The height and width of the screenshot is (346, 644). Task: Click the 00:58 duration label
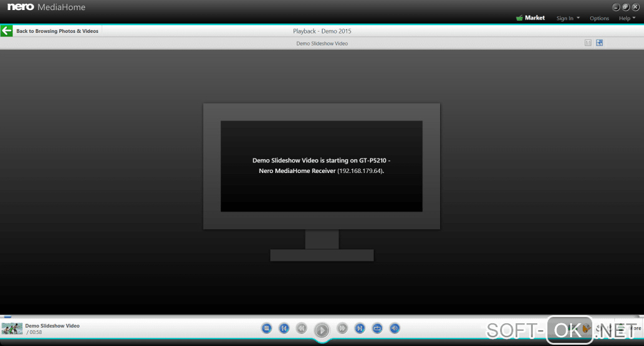point(34,332)
